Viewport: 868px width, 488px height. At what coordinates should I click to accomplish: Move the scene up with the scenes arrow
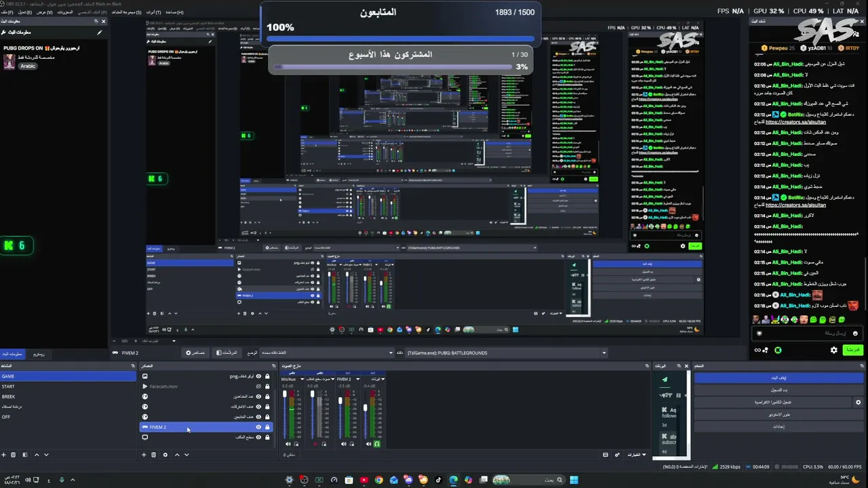(x=37, y=455)
